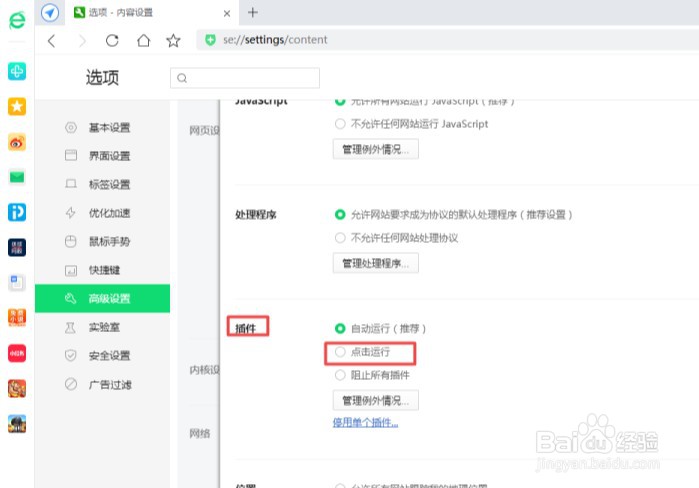Open the yellow star favorites sidebar icon

[x=17, y=107]
